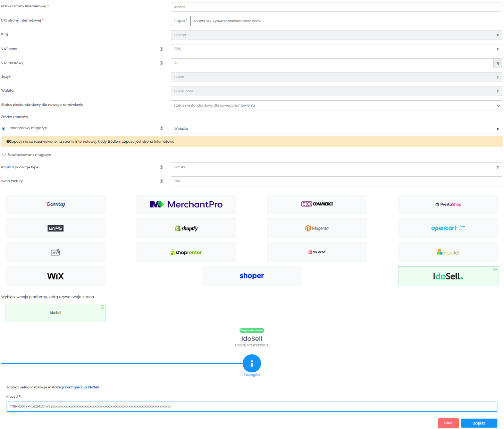The image size is (504, 429).
Task: Click the Szczegóły info step icon
Action: tap(252, 363)
